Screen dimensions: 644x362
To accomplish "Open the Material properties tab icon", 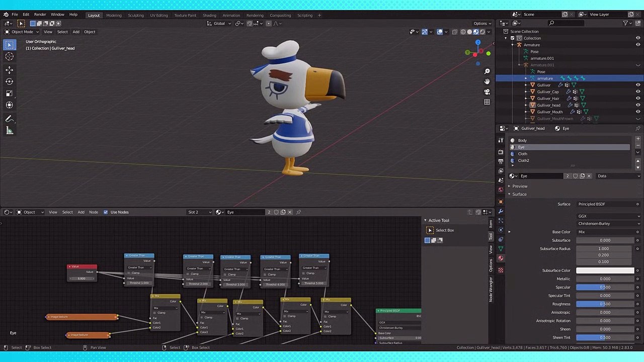I will pos(501,258).
